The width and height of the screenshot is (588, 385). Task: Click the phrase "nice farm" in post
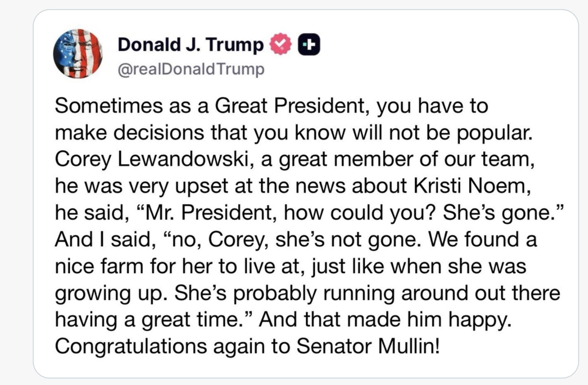99,266
